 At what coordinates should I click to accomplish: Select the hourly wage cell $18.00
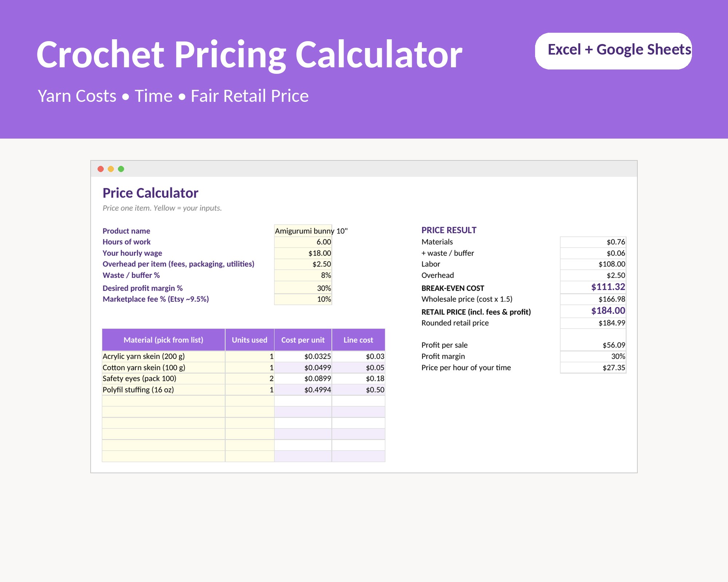pos(303,253)
